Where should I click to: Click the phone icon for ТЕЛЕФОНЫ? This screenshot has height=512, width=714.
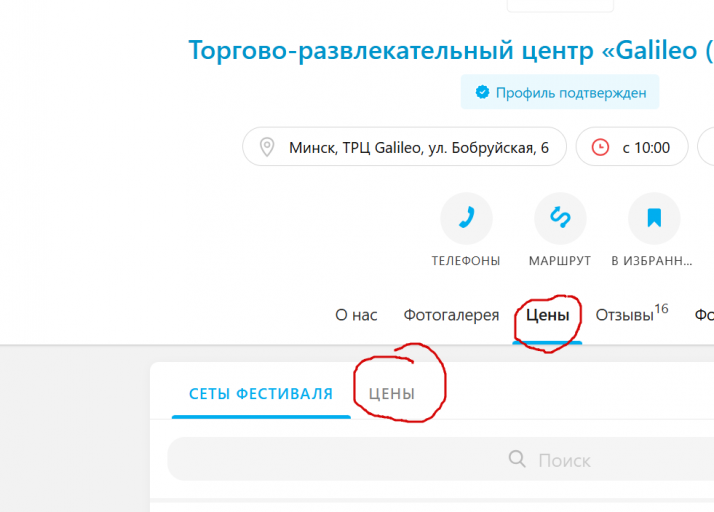[x=466, y=218]
